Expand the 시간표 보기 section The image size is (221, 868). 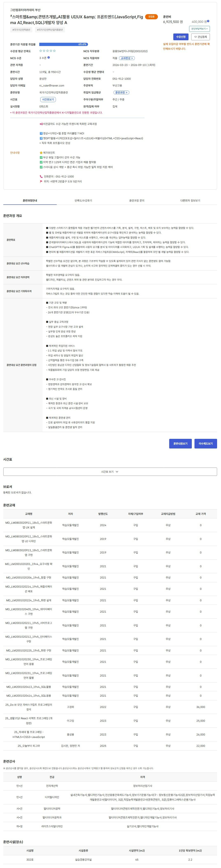[x=110, y=472]
